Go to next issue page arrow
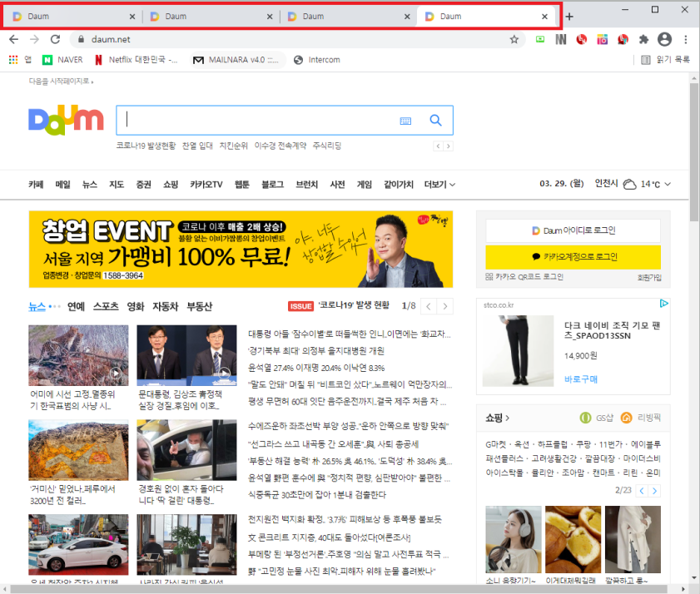The image size is (700, 594). pyautogui.click(x=445, y=306)
